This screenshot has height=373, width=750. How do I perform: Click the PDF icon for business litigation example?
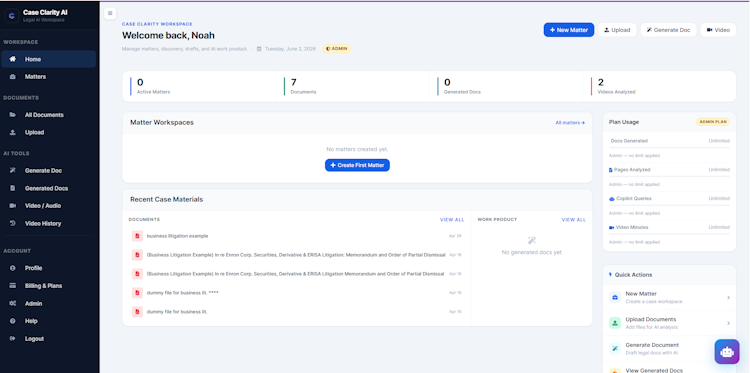137,236
